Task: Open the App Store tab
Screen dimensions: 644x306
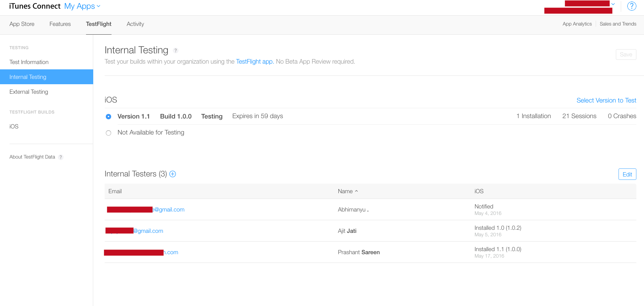Action: [x=22, y=24]
